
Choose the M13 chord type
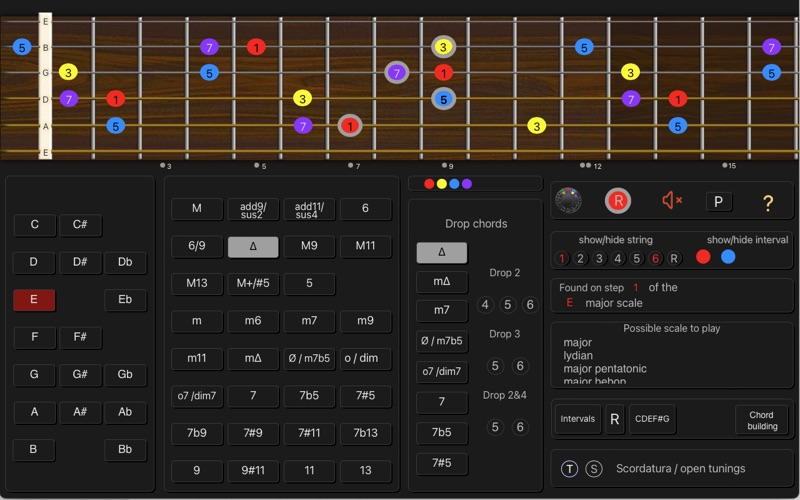pos(197,283)
